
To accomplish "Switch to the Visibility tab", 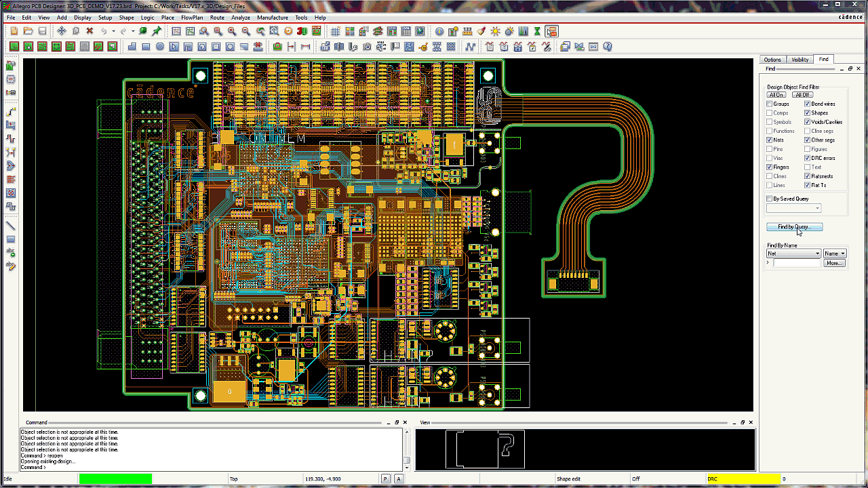I will click(800, 60).
